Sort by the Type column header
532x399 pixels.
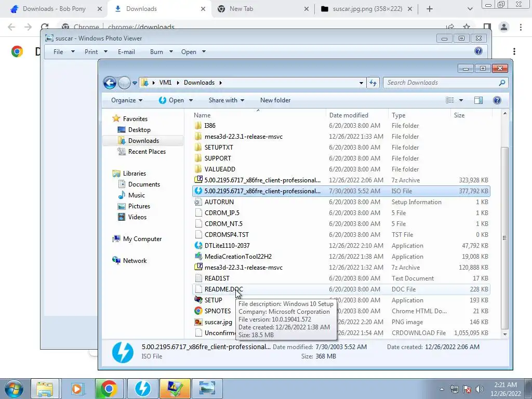[x=419, y=115]
